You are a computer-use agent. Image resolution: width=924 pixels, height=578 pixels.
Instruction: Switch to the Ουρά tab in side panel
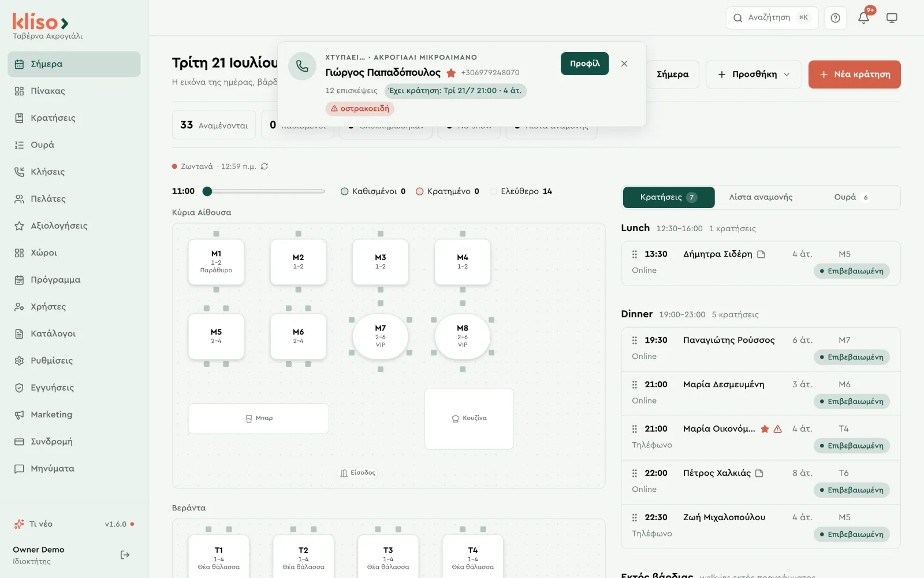852,198
